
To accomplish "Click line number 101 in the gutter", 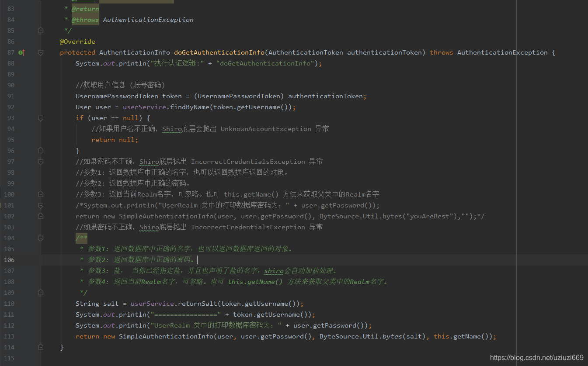I will pos(9,205).
